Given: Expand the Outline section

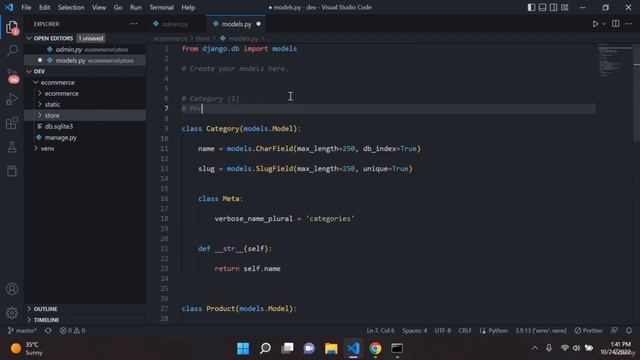Looking at the screenshot, I should pyautogui.click(x=85, y=309).
